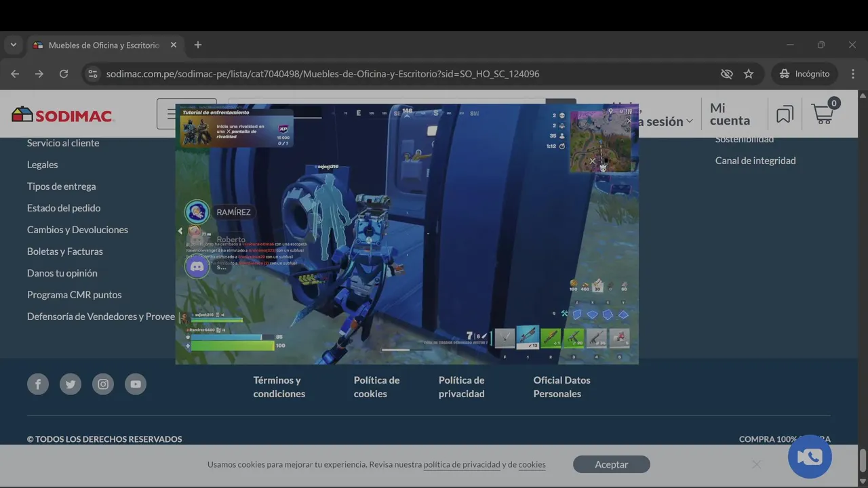Click the scrollbar up arrow
The image size is (868, 488).
[863, 96]
